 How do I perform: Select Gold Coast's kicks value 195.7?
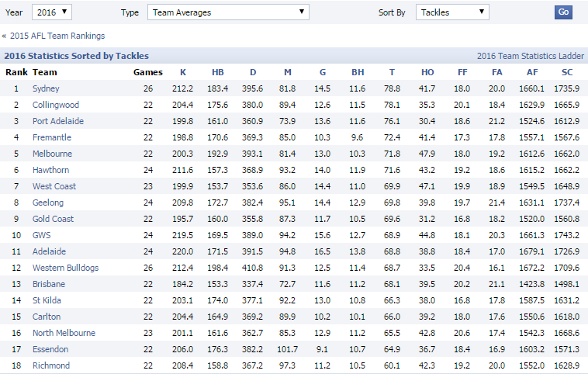click(182, 219)
